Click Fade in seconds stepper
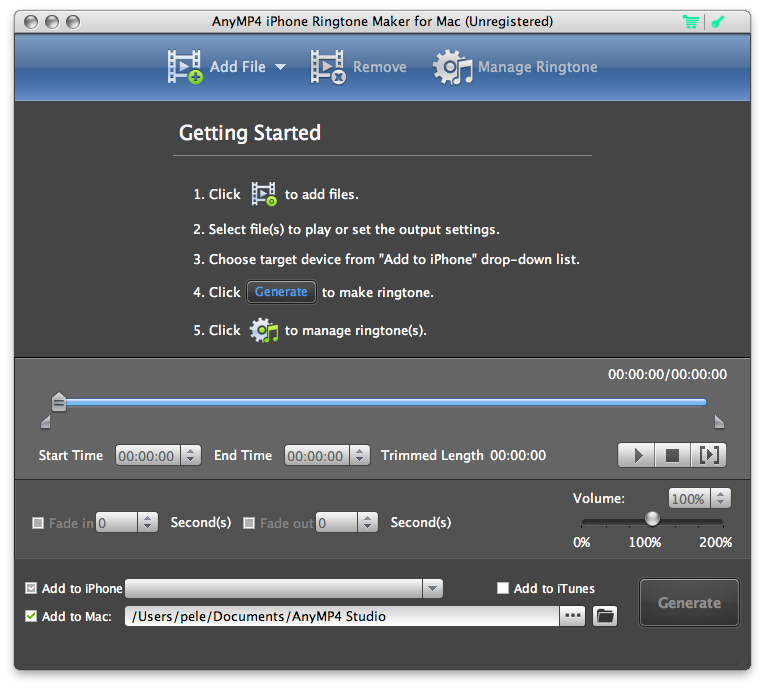Screen dimensions: 765x690 148,523
